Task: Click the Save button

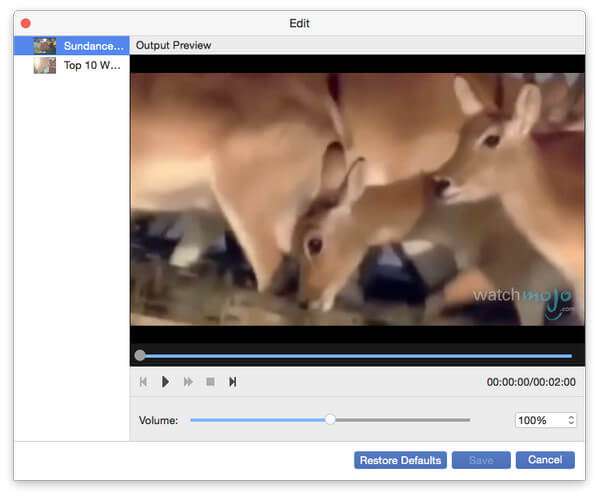Action: pyautogui.click(x=481, y=460)
